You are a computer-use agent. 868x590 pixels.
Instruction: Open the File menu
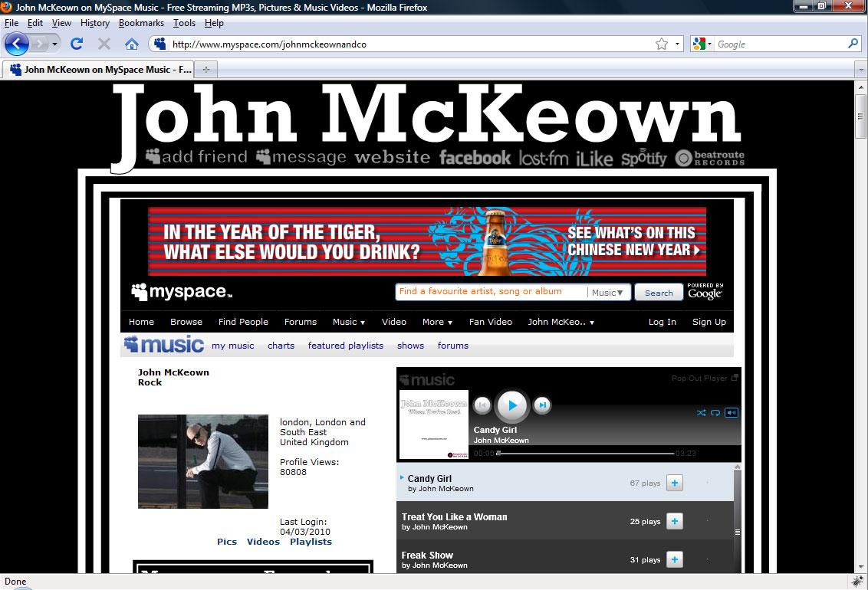point(11,23)
